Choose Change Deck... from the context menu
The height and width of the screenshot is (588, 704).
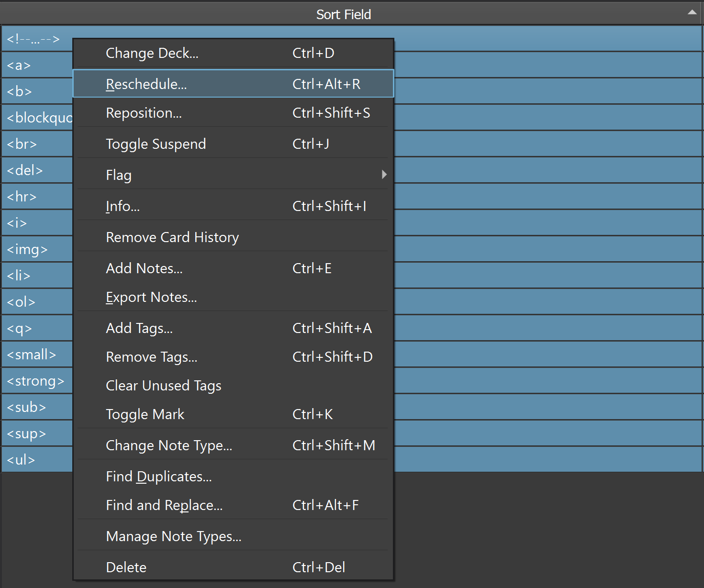(x=233, y=53)
